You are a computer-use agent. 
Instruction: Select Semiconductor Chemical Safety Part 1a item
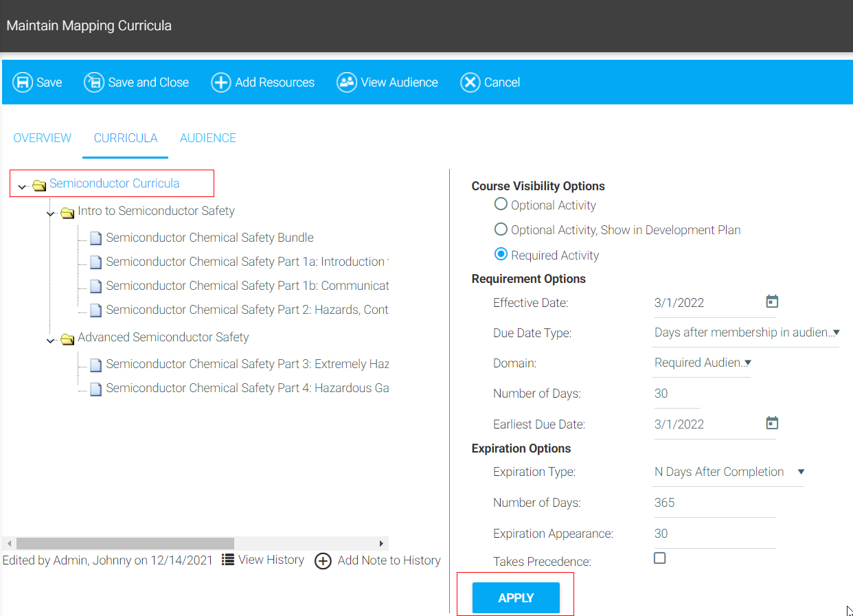coord(247,262)
